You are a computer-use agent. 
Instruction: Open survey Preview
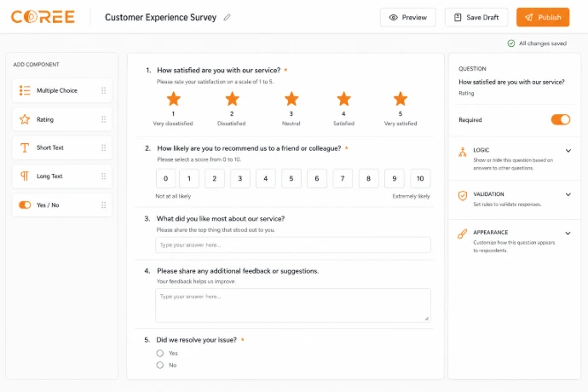pos(408,17)
